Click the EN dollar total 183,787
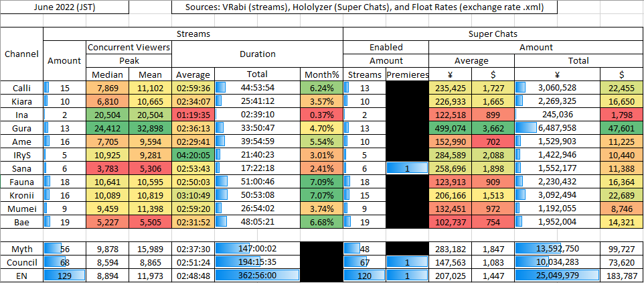Screen dimensions: 644x283 (622, 275)
